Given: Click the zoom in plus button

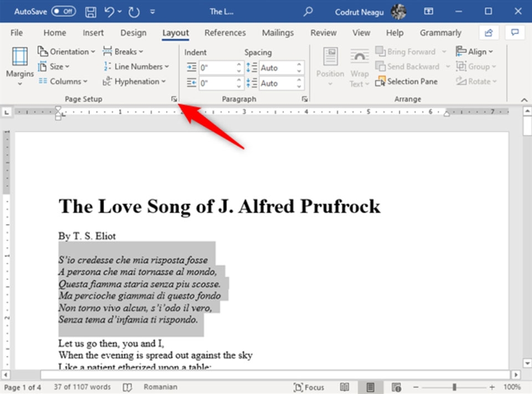Looking at the screenshot, I should (x=492, y=387).
